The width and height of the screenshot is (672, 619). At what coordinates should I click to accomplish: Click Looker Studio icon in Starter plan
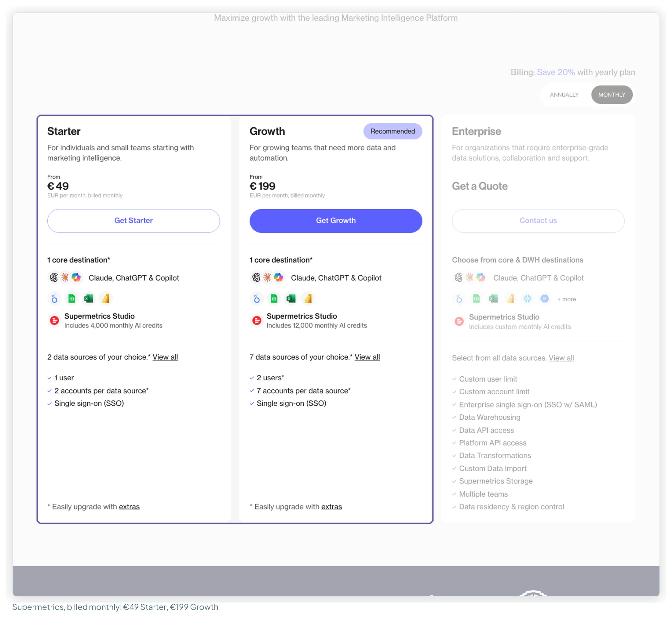click(54, 299)
